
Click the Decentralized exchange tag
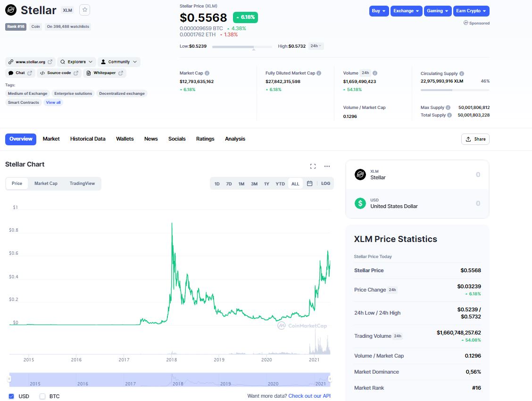122,93
